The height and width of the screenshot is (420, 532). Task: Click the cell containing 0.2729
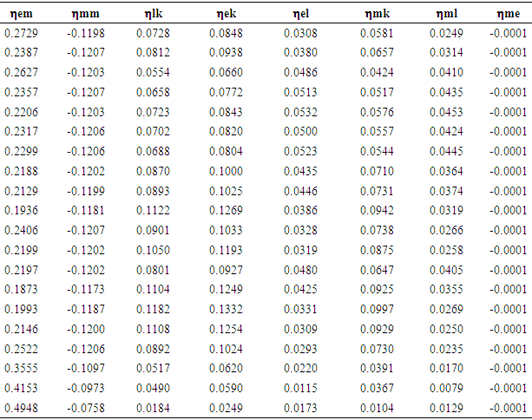point(21,32)
